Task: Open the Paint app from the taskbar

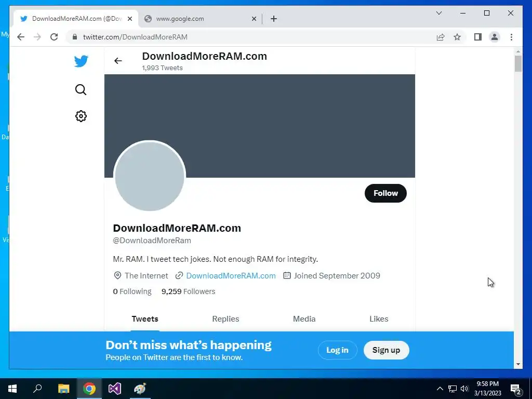Action: pos(140,389)
